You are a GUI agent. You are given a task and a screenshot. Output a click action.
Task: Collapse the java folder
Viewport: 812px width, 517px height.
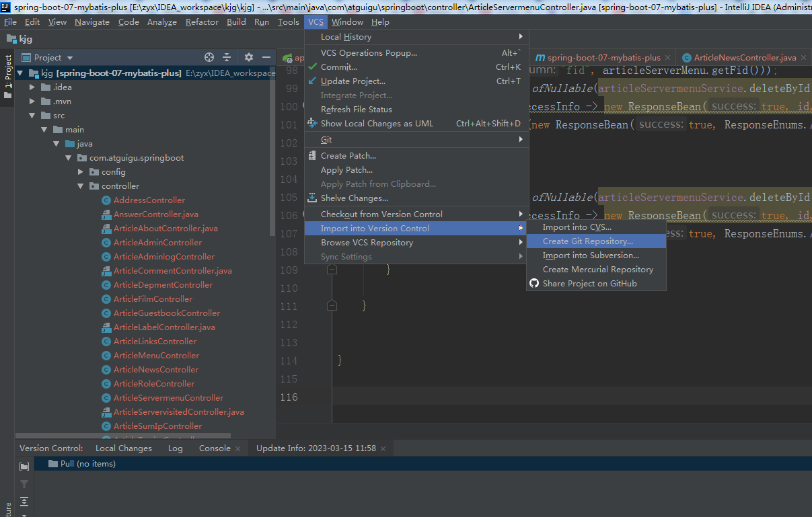(57, 144)
